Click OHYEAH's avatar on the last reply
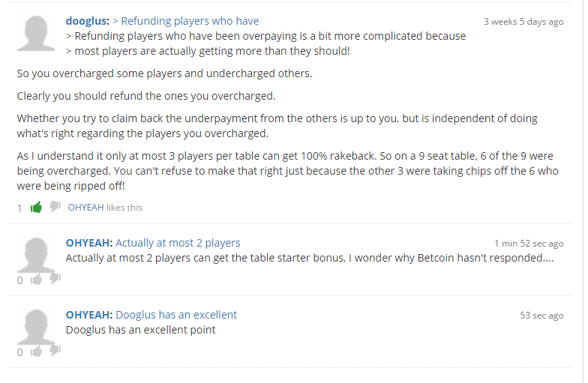 (x=36, y=327)
